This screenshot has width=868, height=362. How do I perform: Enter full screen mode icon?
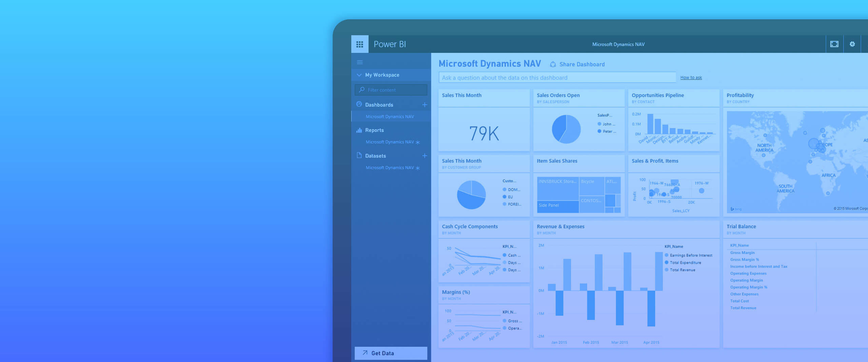tap(834, 44)
